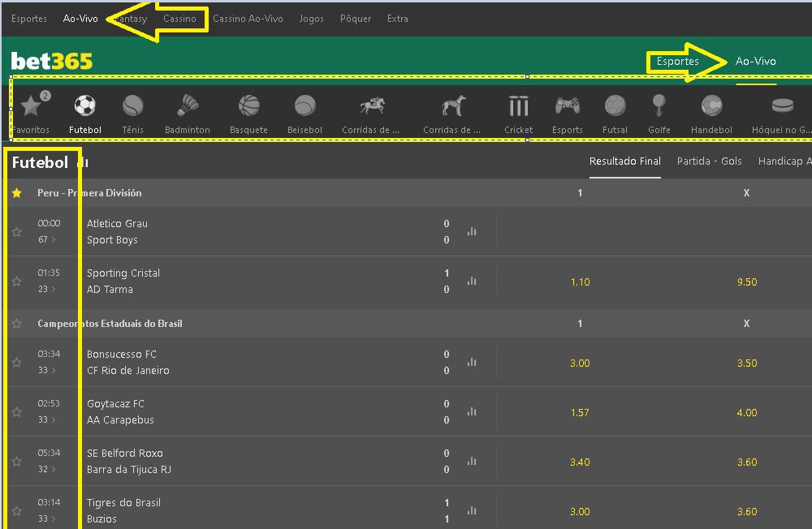Open stats icon for Tigres do Brasil match
This screenshot has width=812, height=529.
472,511
